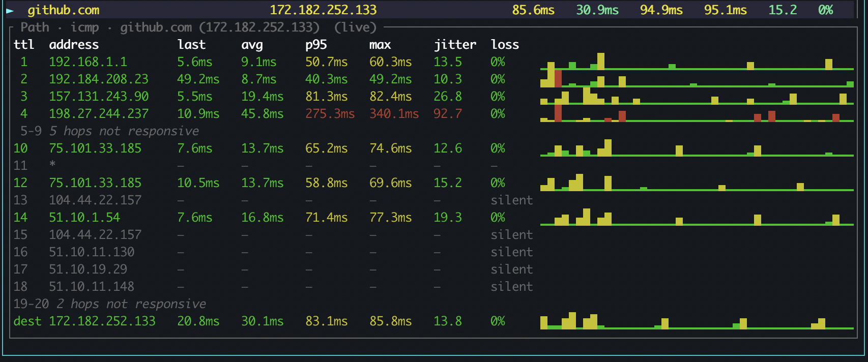The image size is (868, 362).
Task: Click the last column header
Action: 191,45
